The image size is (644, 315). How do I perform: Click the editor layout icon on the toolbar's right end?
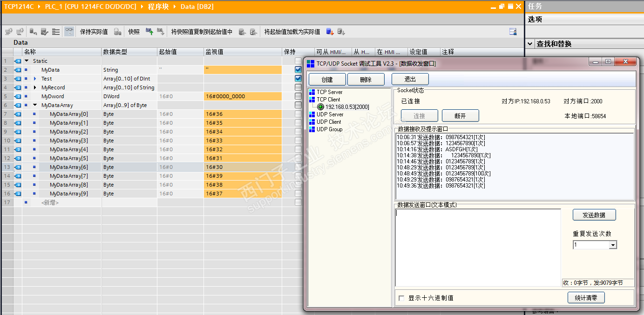513,32
